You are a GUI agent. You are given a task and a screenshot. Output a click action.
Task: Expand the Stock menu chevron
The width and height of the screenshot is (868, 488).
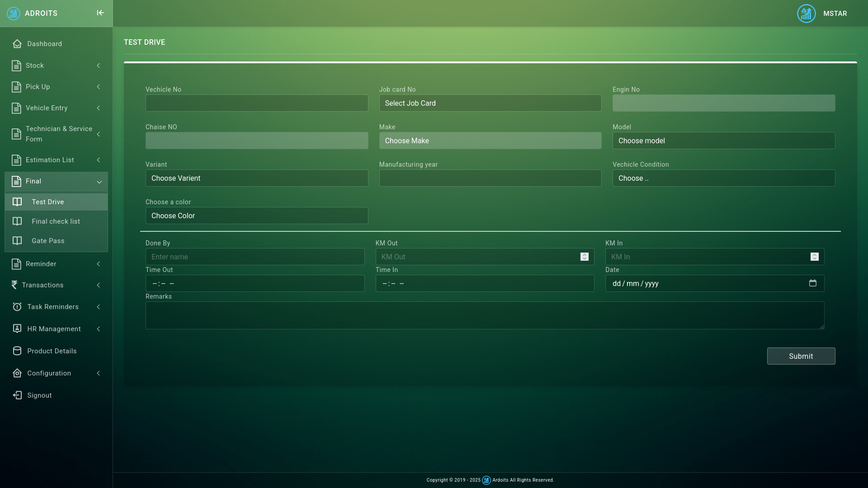[x=99, y=66]
